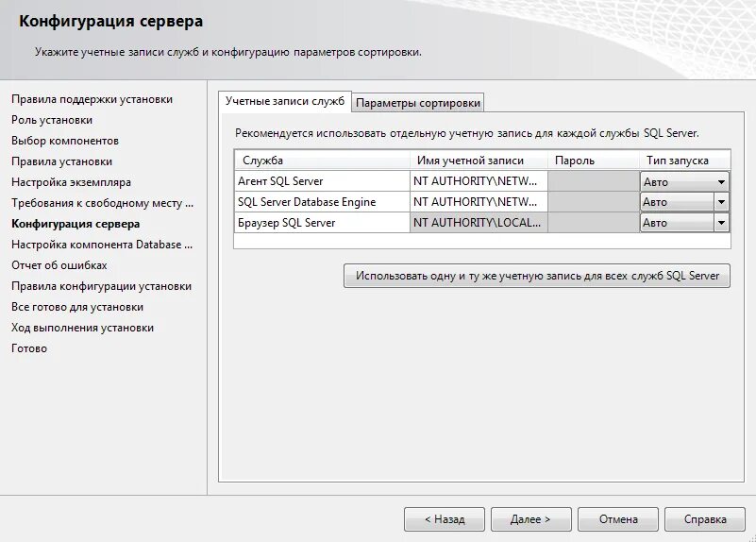
Task: Select Роль установки step in sidebar
Action: click(52, 120)
